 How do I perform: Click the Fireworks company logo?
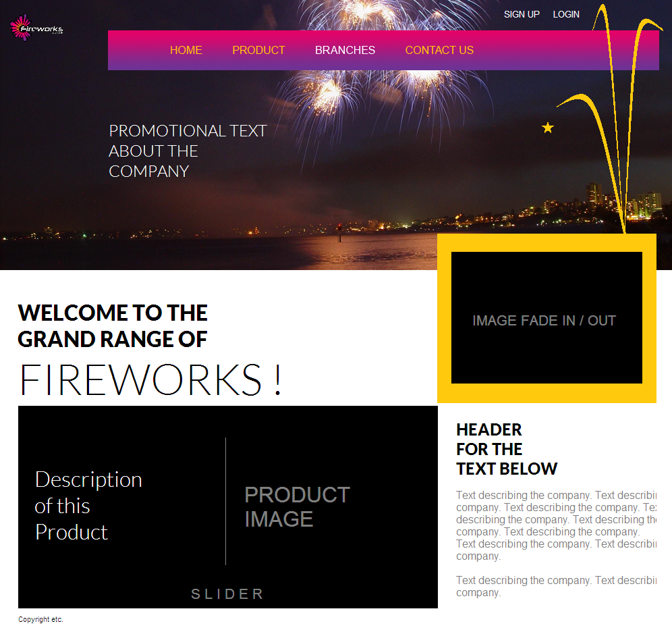pyautogui.click(x=35, y=27)
